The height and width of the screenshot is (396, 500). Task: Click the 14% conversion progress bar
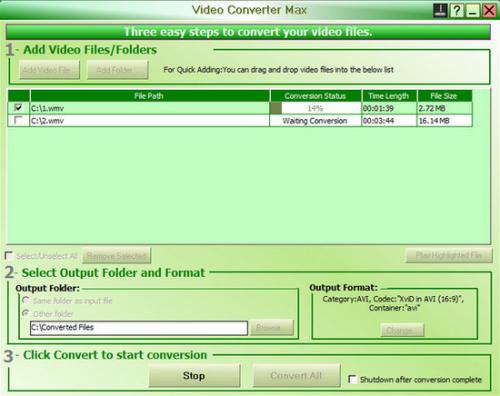[x=315, y=108]
